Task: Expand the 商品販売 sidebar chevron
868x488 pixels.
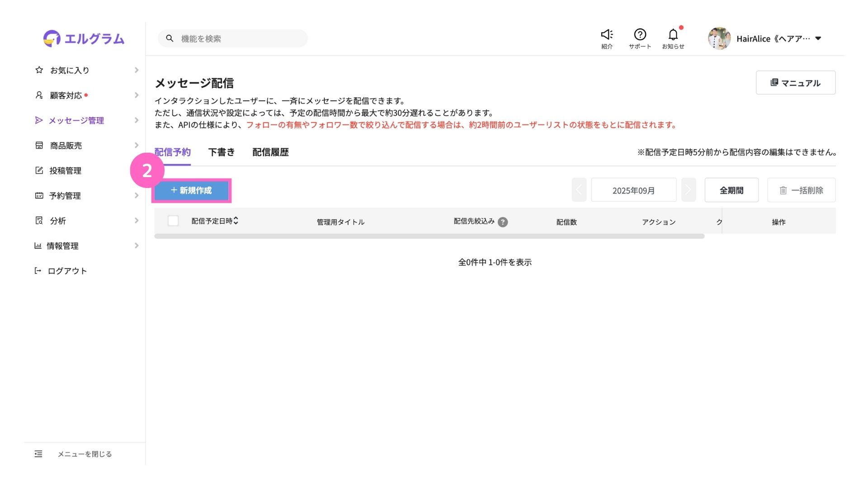Action: (136, 145)
